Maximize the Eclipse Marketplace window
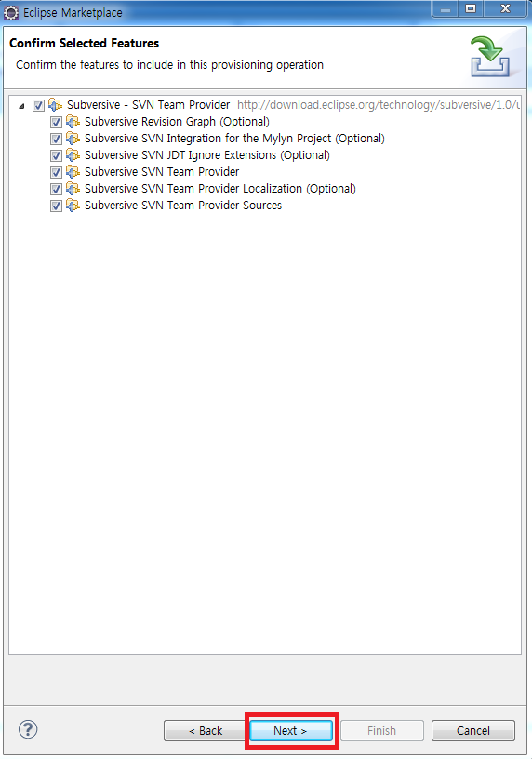 (x=471, y=8)
